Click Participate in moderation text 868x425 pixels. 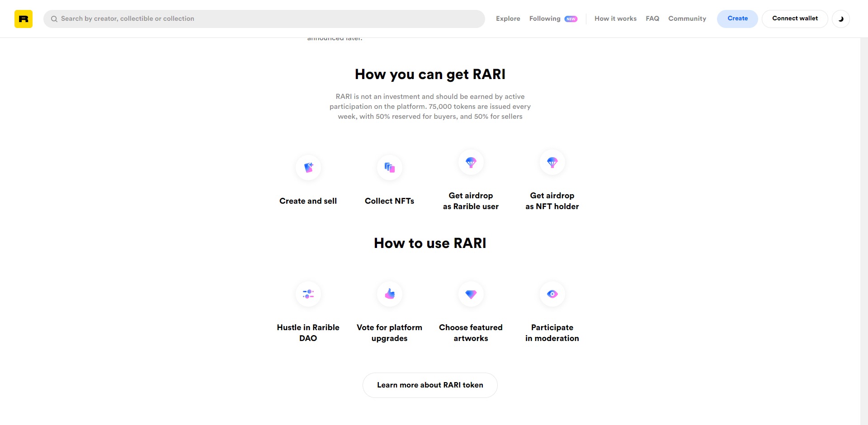pyautogui.click(x=552, y=333)
